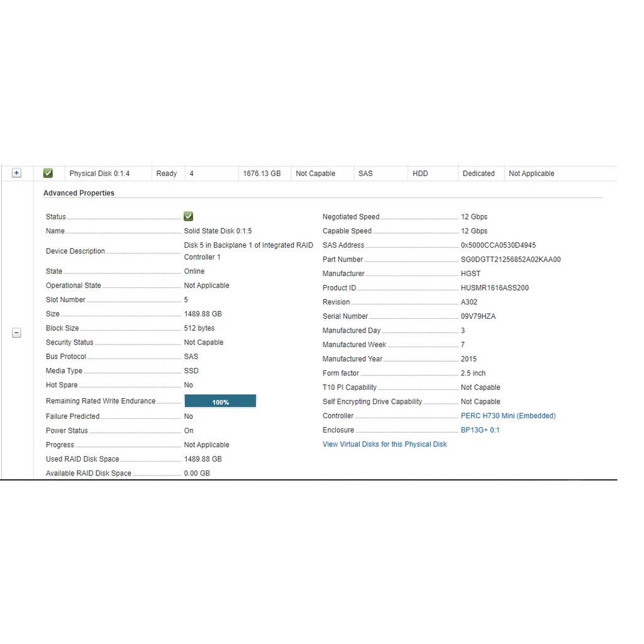Select the HGST manufacturer value
644x644 pixels.
tap(470, 274)
